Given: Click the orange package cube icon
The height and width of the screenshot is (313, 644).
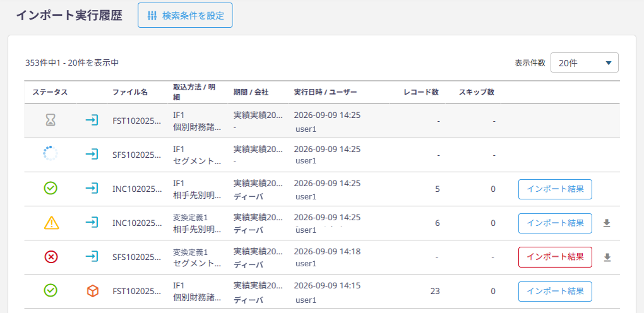Looking at the screenshot, I should click(93, 292).
